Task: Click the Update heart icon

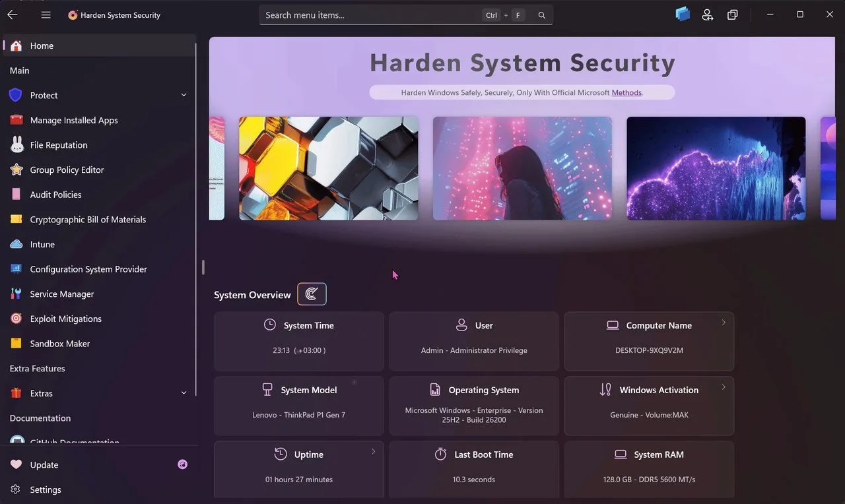Action: (x=16, y=464)
